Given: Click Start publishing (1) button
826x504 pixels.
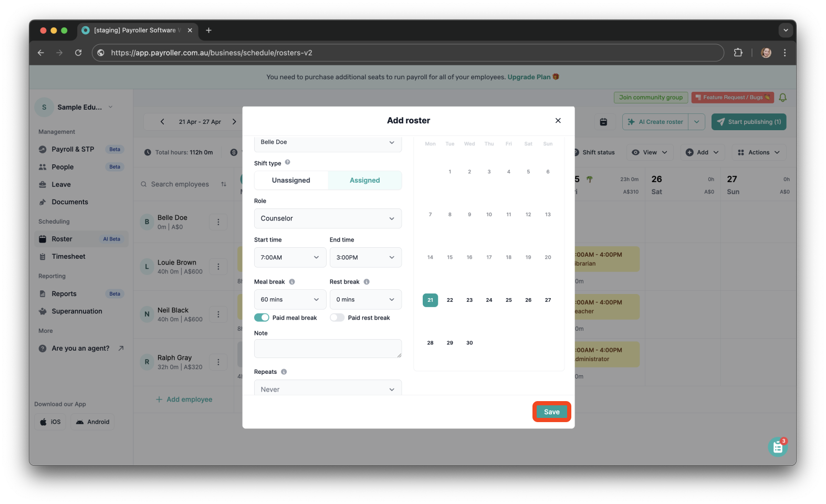Looking at the screenshot, I should click(x=749, y=122).
